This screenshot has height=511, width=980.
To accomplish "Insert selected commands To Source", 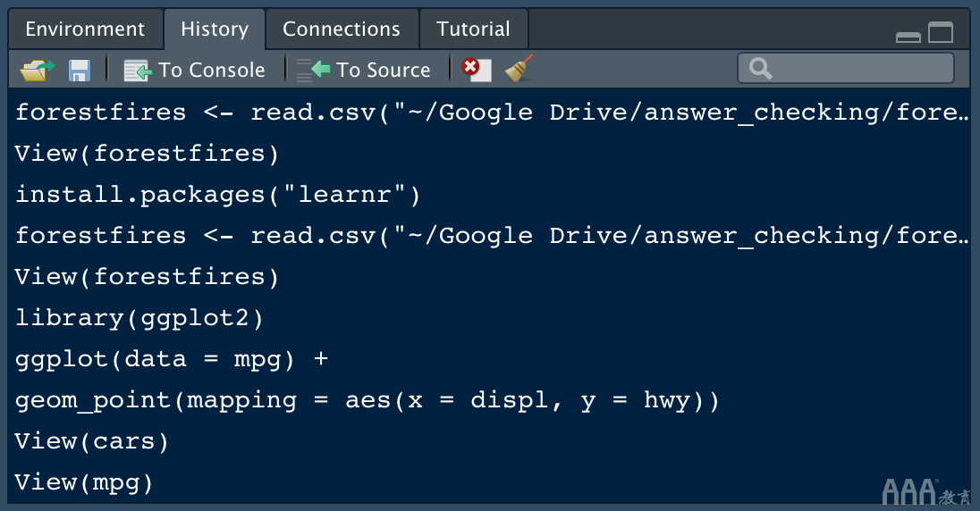I will (364, 70).
